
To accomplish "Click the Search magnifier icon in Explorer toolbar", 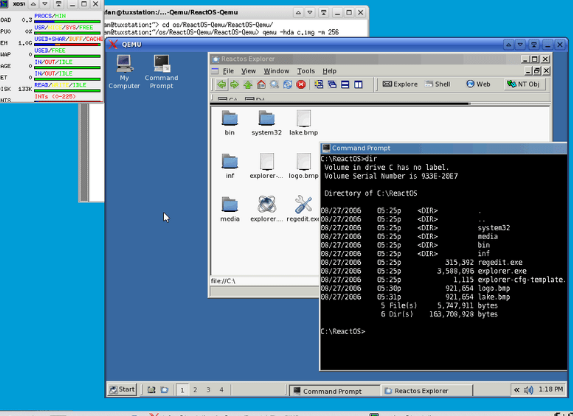I will click(274, 84).
